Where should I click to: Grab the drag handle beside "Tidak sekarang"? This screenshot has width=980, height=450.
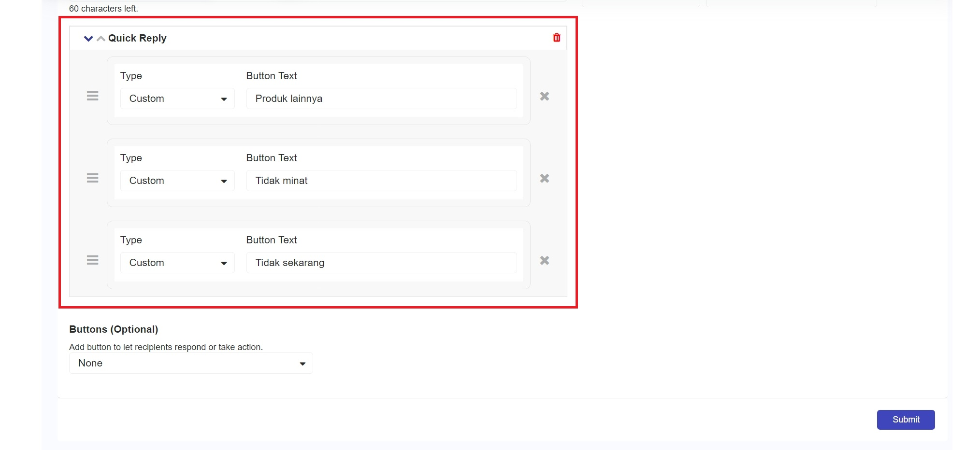click(92, 260)
